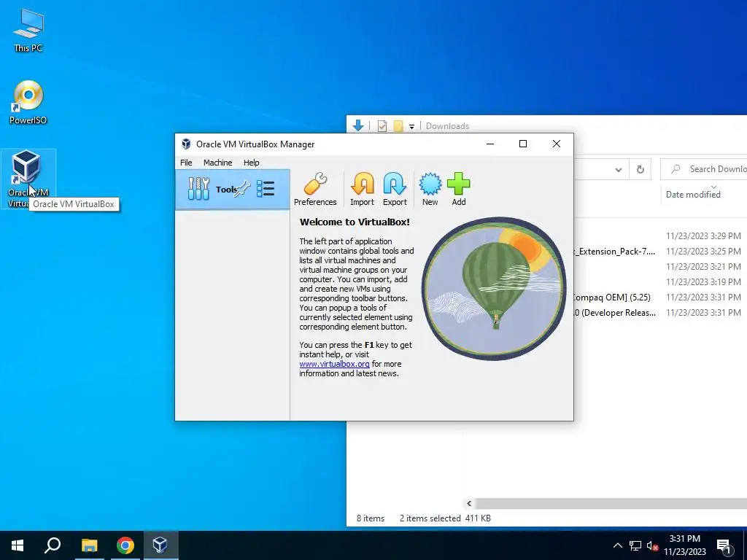The image size is (747, 560).
Task: Click the balloon illustration in the welcome pane
Action: [x=494, y=289]
